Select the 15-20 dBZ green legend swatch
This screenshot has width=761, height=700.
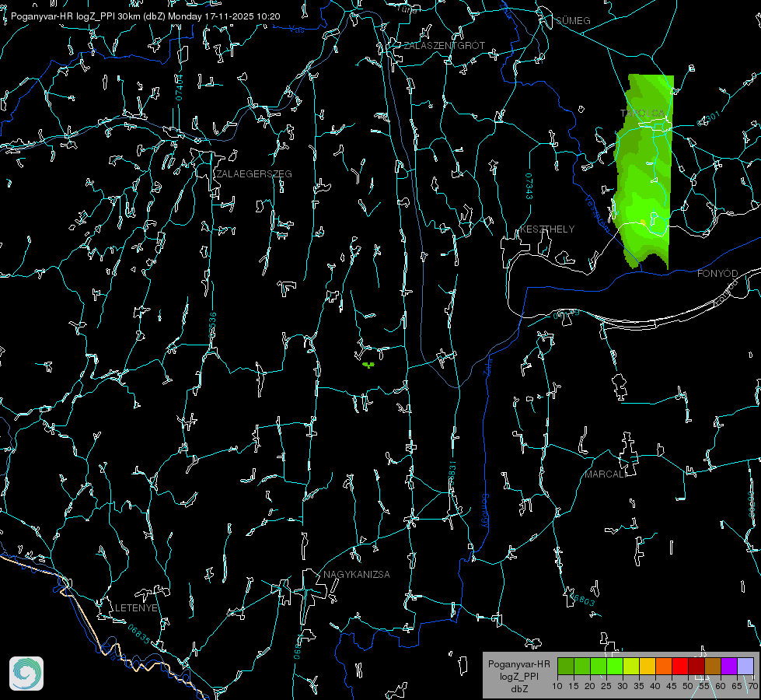click(x=582, y=666)
